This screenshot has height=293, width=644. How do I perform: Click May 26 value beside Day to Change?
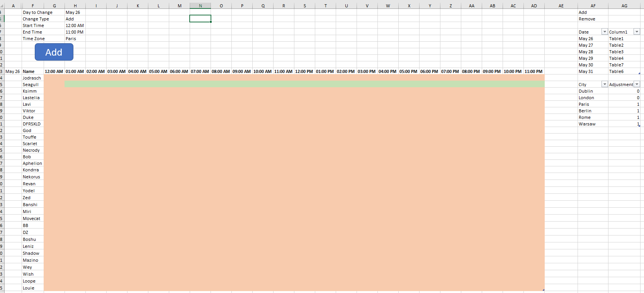click(75, 12)
